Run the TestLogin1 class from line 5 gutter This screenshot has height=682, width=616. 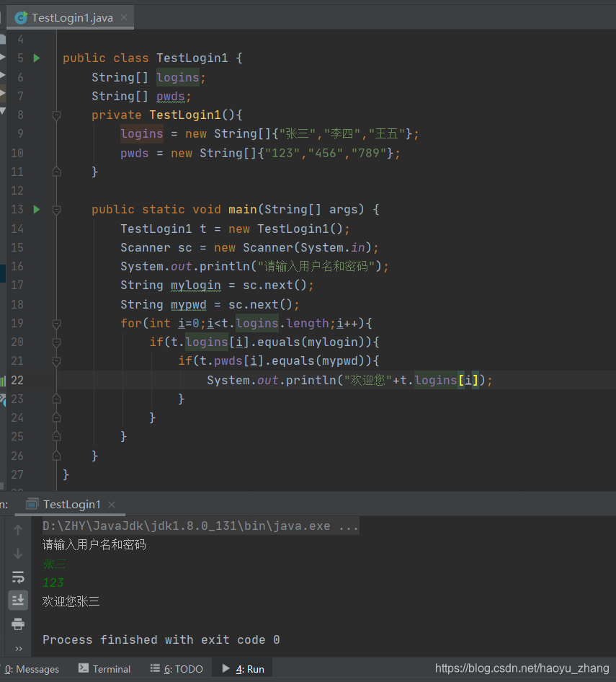(37, 58)
